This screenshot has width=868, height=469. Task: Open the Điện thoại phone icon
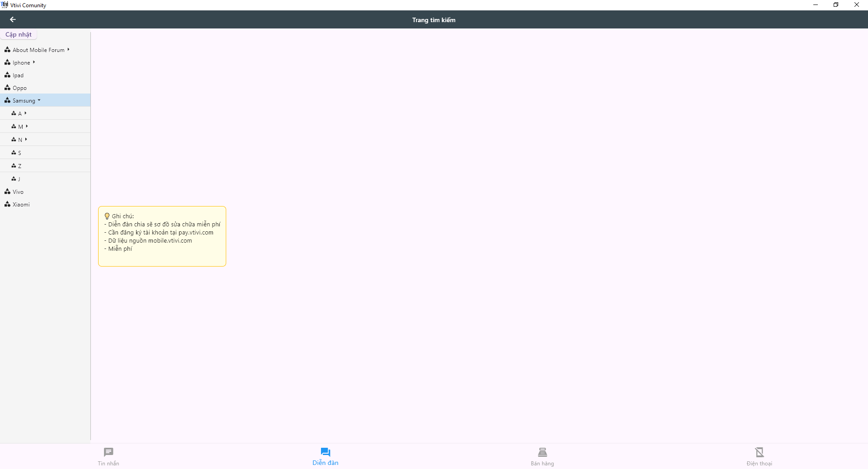759,452
